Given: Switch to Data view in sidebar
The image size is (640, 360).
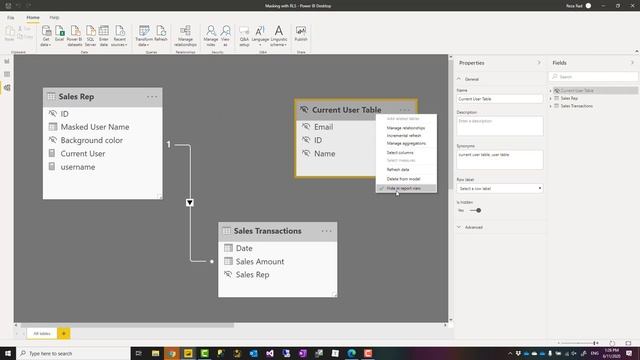Looking at the screenshot, I should click(x=7, y=74).
